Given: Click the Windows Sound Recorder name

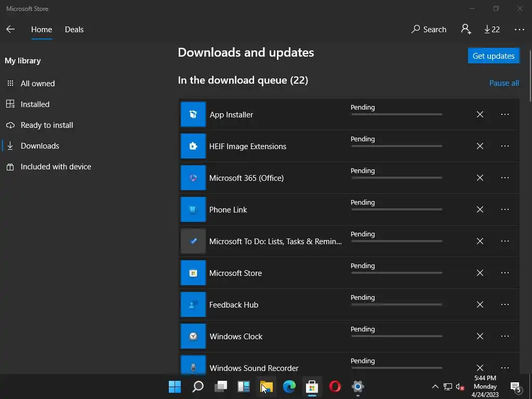Looking at the screenshot, I should pyautogui.click(x=254, y=368).
